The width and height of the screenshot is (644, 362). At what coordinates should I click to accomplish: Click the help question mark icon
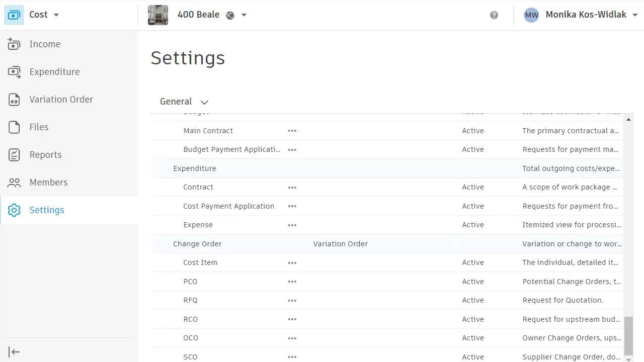[494, 15]
